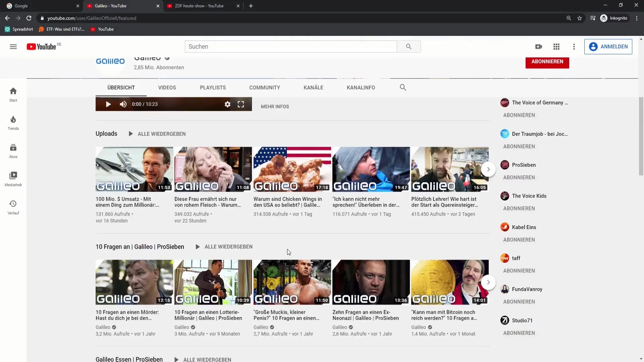The width and height of the screenshot is (644, 362).
Task: Click the YouTube logo
Action: tap(41, 47)
